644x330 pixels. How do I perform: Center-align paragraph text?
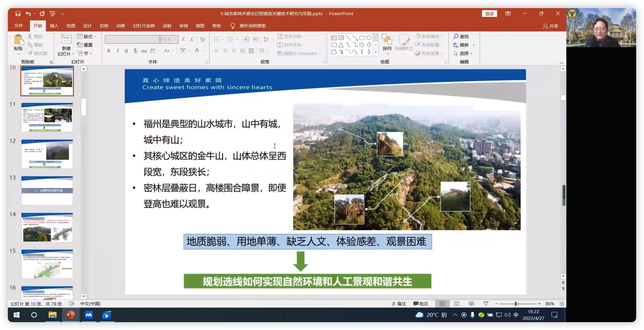click(225, 51)
